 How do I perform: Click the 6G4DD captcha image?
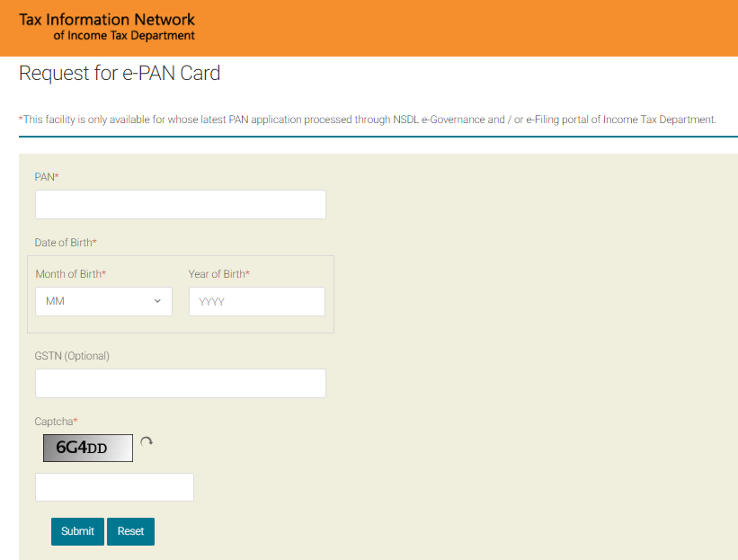point(87,448)
